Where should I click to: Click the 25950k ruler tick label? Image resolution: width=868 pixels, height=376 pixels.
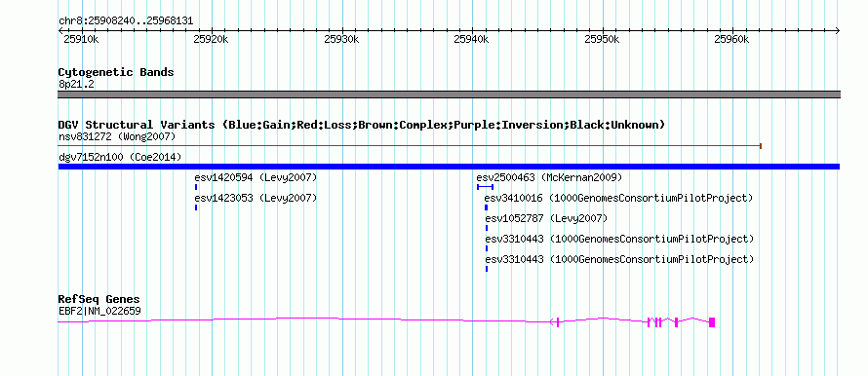pyautogui.click(x=603, y=39)
